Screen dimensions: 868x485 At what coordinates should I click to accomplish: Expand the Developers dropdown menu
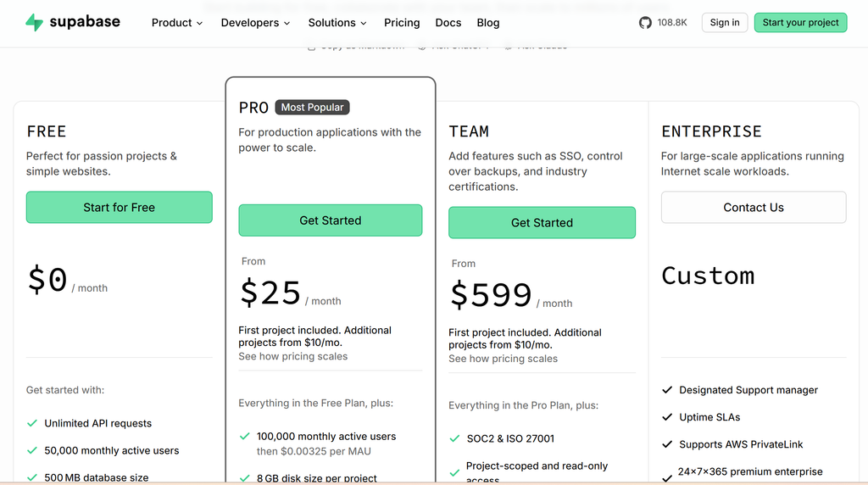255,23
